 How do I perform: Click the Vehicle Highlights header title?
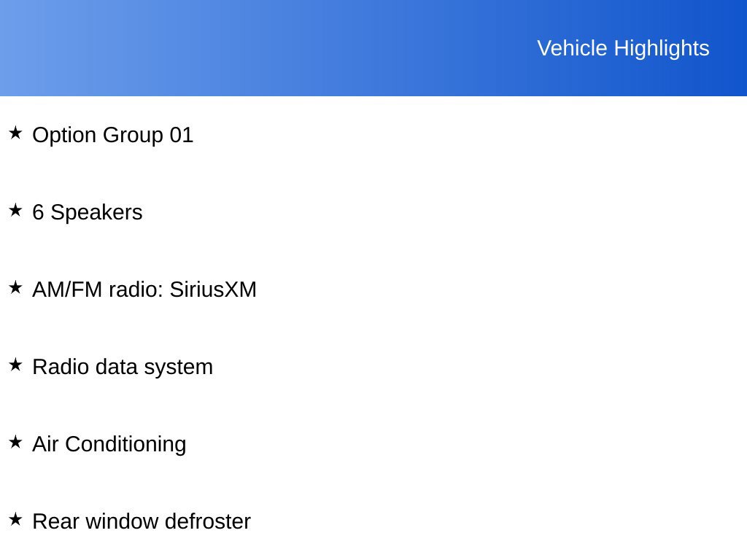tap(623, 49)
